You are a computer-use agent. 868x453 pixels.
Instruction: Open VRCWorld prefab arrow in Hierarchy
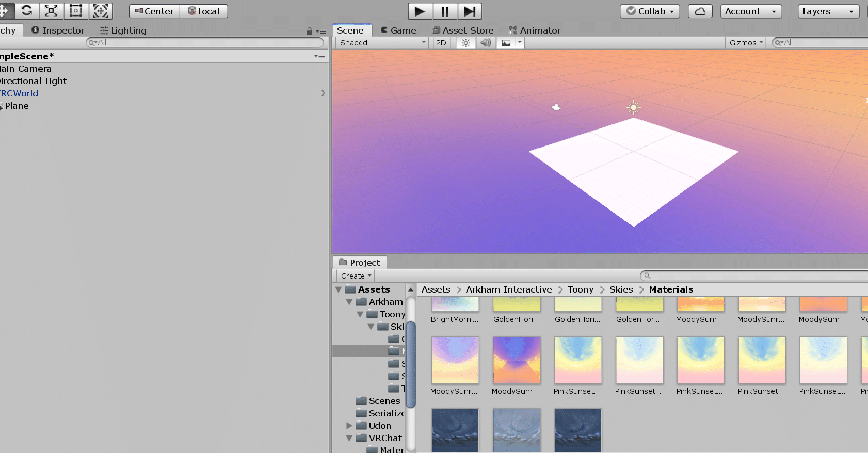(323, 93)
